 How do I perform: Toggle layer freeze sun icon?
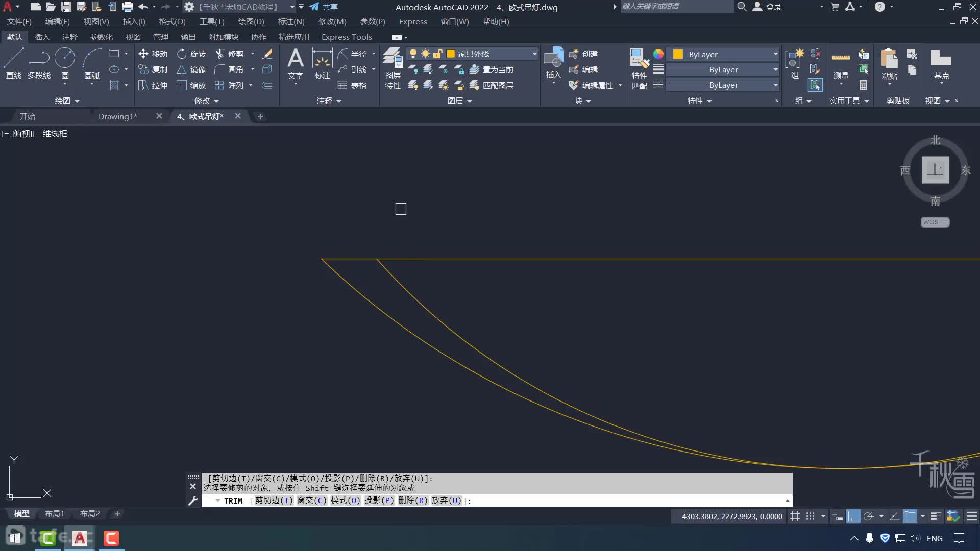tap(425, 54)
